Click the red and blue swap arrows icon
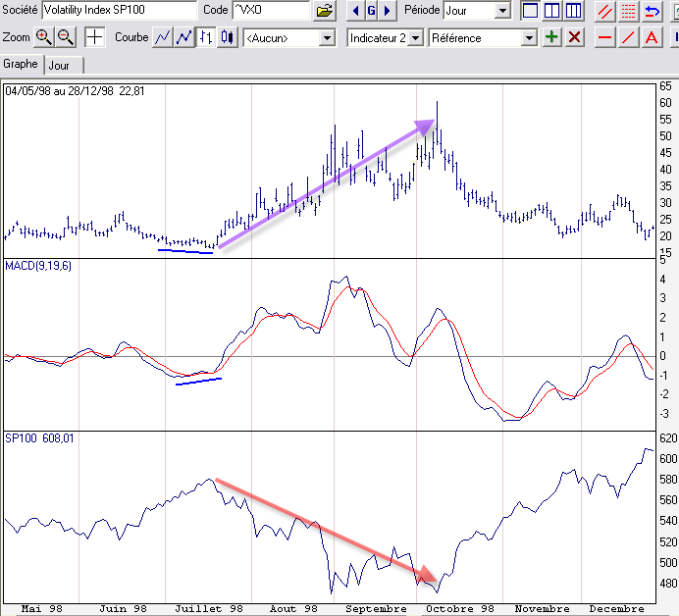 point(652,11)
